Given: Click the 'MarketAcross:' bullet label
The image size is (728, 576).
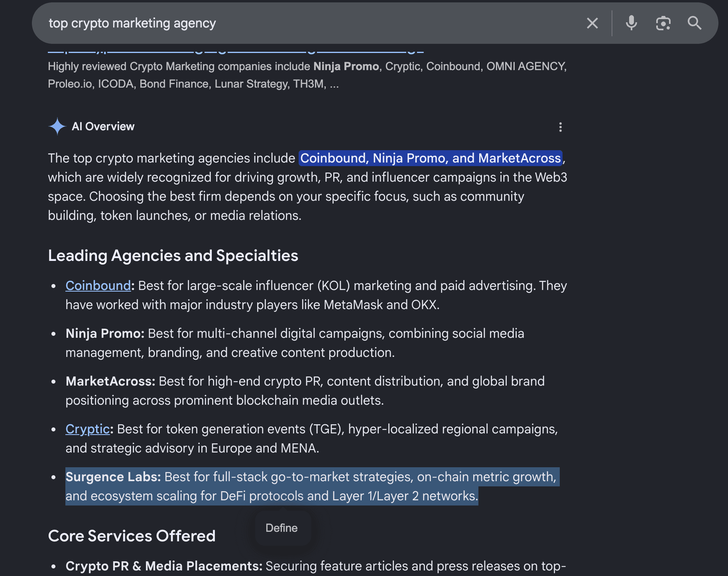Looking at the screenshot, I should tap(110, 381).
